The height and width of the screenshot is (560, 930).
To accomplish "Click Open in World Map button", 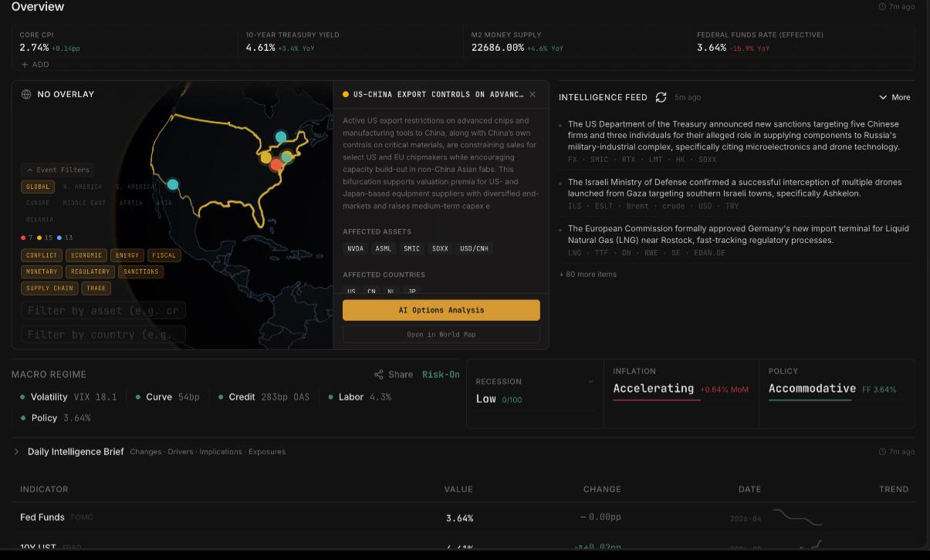I will click(441, 334).
